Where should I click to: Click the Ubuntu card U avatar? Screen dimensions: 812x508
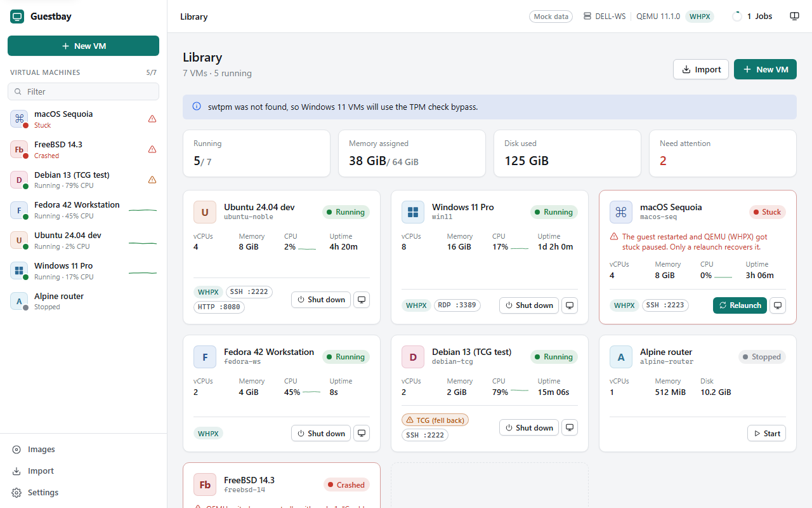pos(205,212)
